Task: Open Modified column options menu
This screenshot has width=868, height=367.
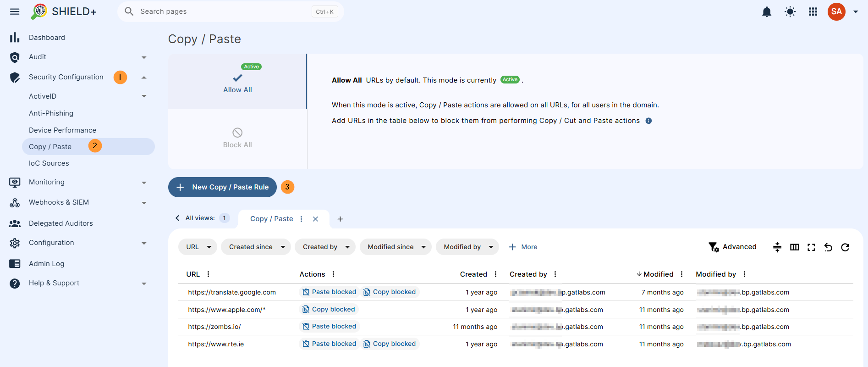Action: point(681,274)
